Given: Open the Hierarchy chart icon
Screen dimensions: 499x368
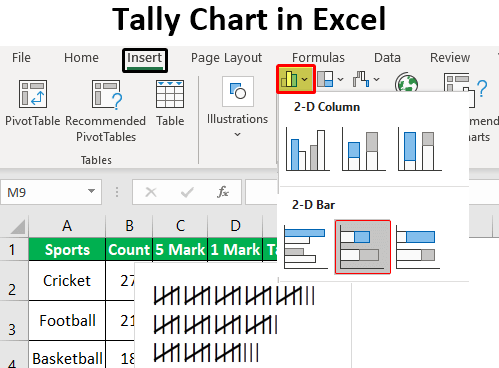Looking at the screenshot, I should click(x=325, y=79).
